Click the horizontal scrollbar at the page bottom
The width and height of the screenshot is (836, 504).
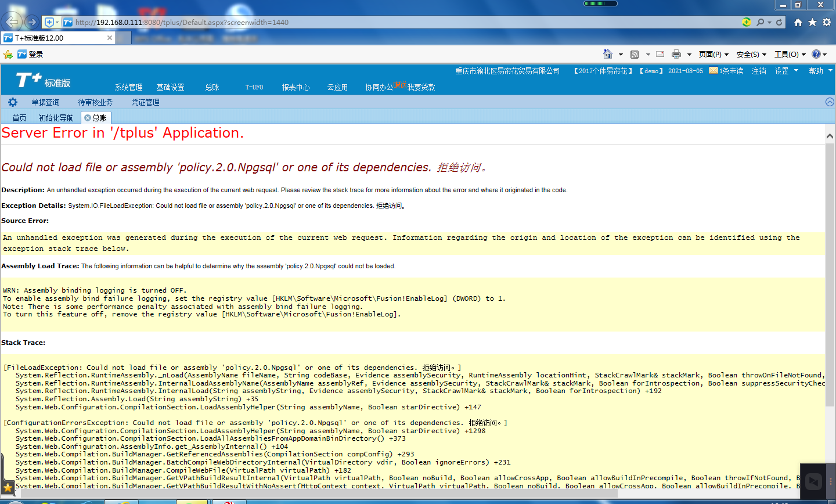pos(319,494)
